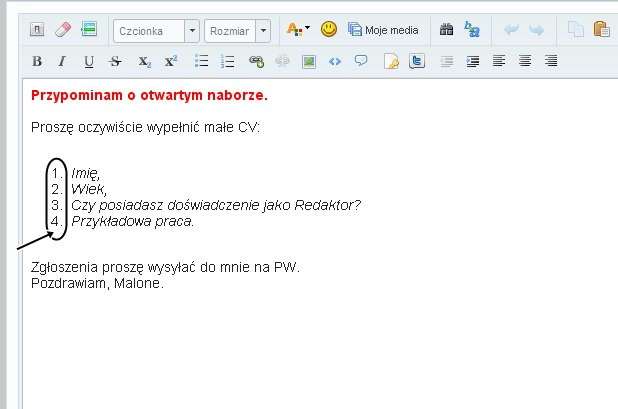Screen dimensions: 618x409
Task: Open find with the binoculars icon
Action: coord(448,30)
